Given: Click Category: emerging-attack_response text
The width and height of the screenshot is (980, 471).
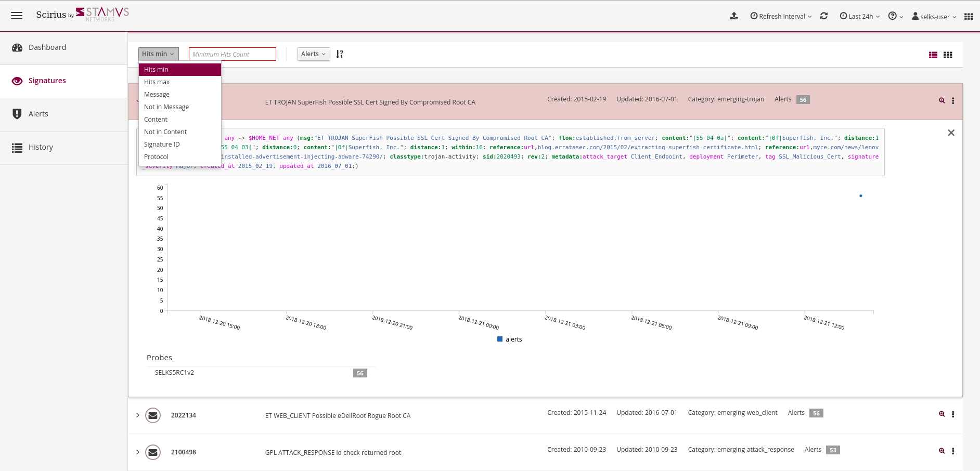Looking at the screenshot, I should click(741, 450).
